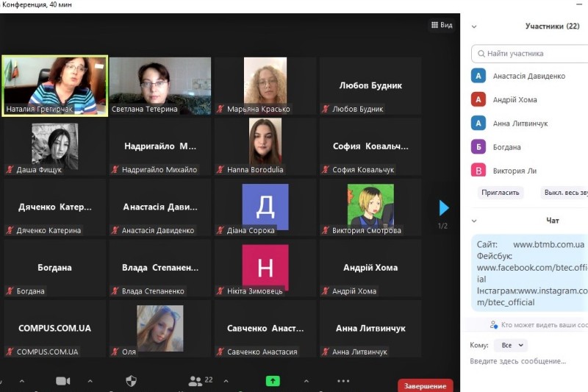Expand video options caret beside camera

click(90, 381)
